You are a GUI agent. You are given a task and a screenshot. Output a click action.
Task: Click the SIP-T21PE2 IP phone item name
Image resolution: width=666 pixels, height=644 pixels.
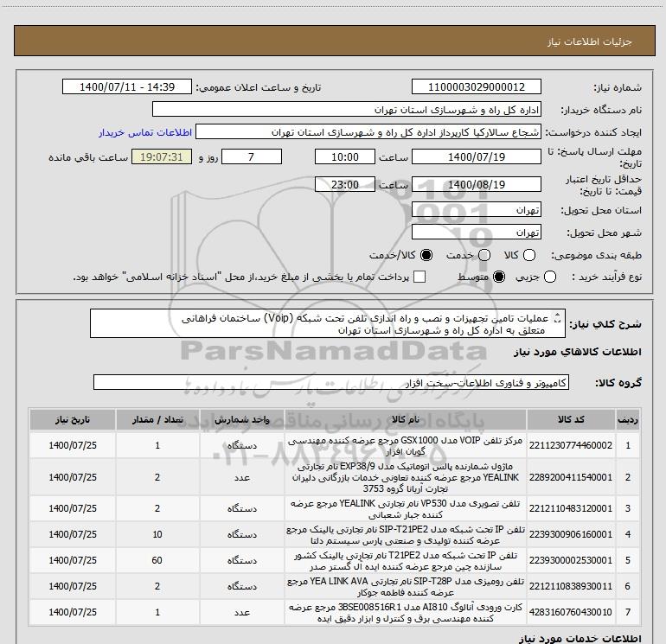[406, 535]
